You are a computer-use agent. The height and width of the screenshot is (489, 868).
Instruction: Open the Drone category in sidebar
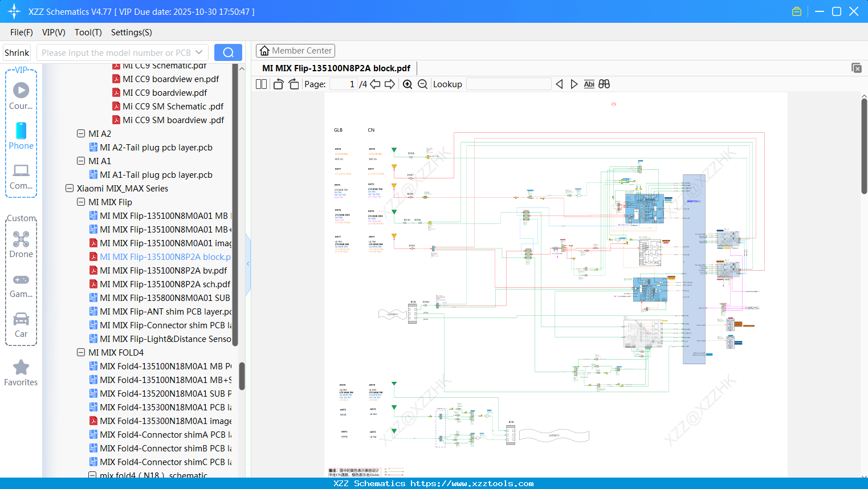tap(21, 244)
